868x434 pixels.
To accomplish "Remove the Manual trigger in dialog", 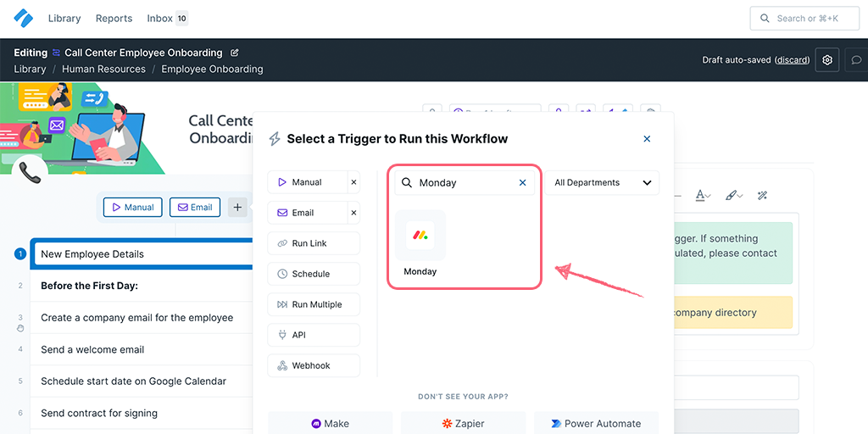I will (353, 182).
